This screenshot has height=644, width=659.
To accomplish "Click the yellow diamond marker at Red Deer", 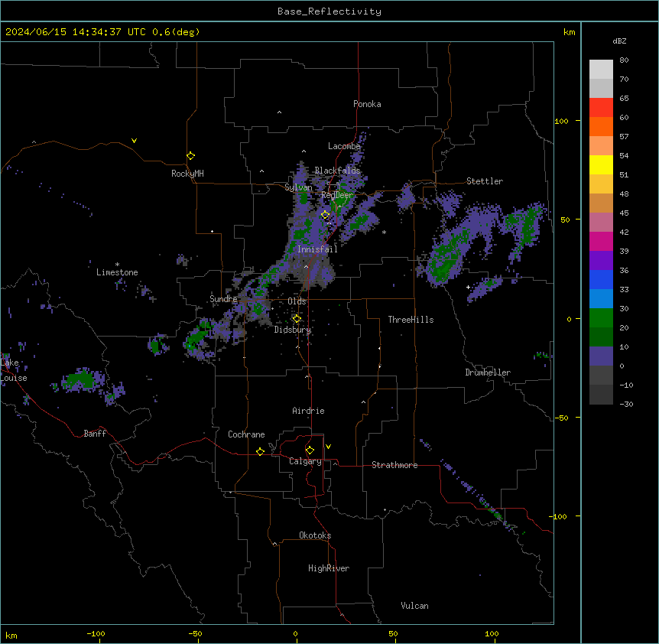I will (x=326, y=215).
